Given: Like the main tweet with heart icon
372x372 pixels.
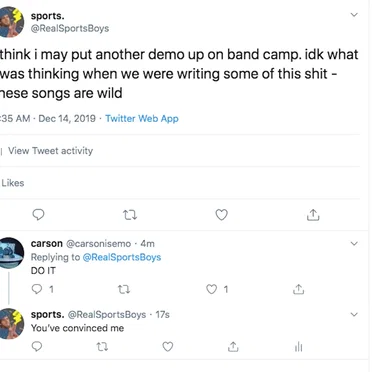Looking at the screenshot, I should [x=222, y=215].
